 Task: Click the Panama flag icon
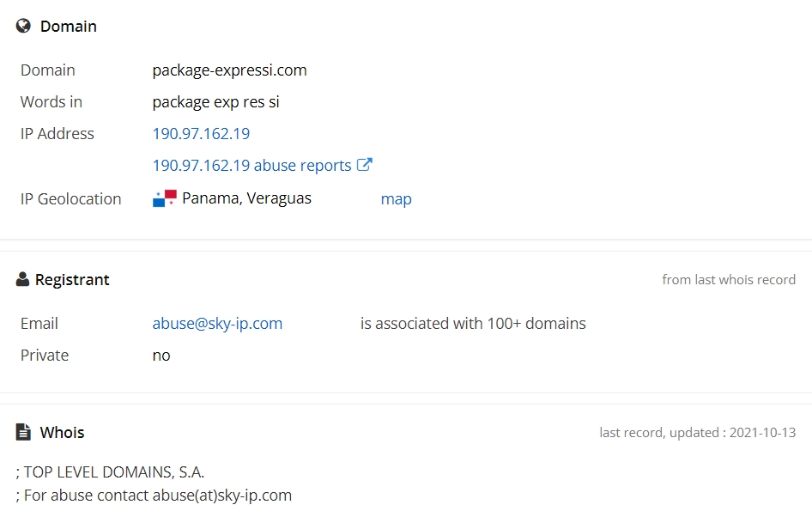(x=165, y=198)
